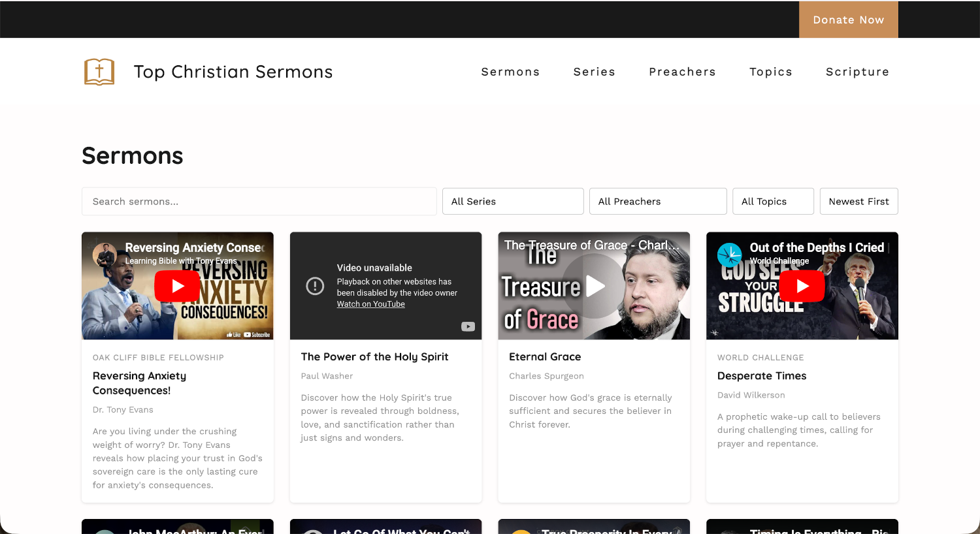
Task: Click the 'Charles Spurgeon' preacher name
Action: (546, 376)
